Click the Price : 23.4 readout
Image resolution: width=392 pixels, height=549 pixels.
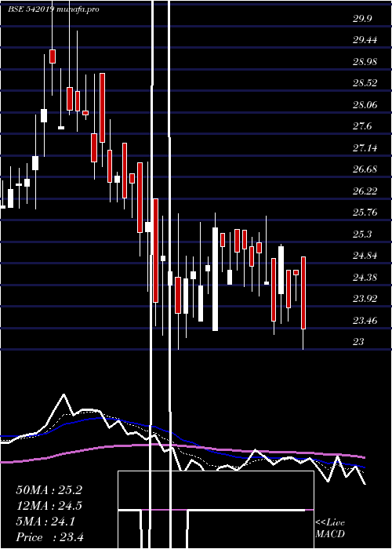pos(49,537)
